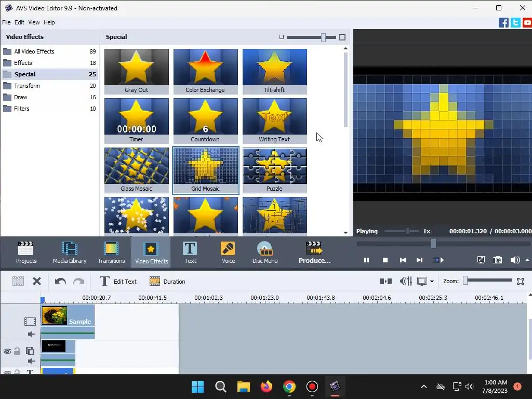Jump to next scene button
The width and height of the screenshot is (532, 399).
438,260
